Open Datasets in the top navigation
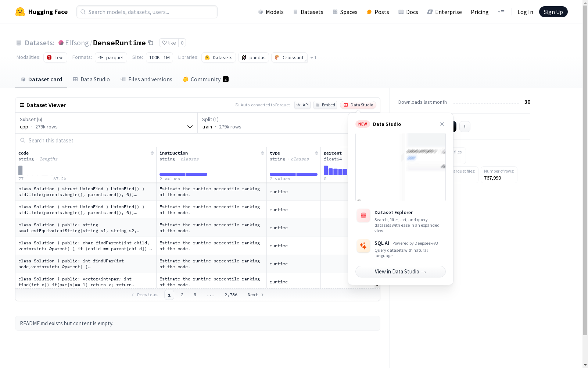The width and height of the screenshot is (588, 368). click(308, 12)
